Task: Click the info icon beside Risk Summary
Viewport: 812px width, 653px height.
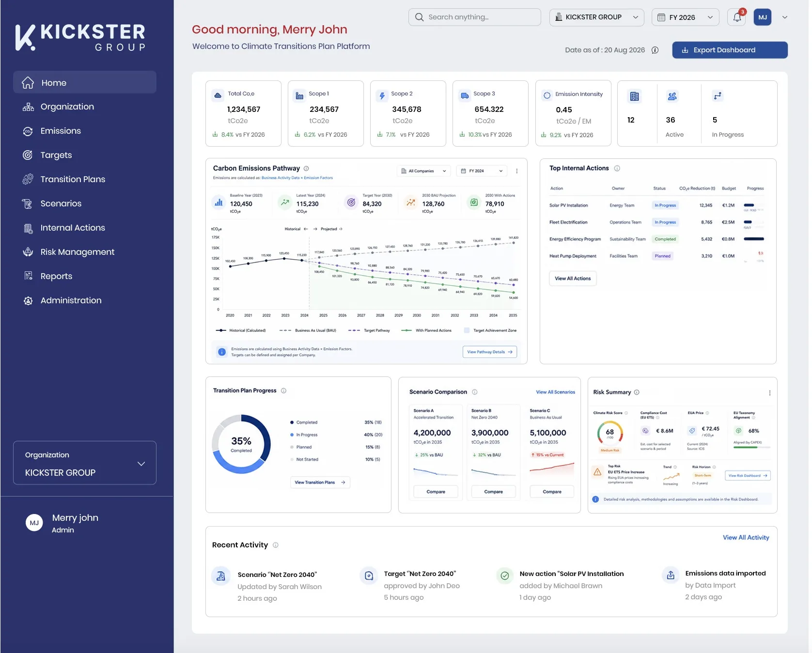Action: coord(637,392)
